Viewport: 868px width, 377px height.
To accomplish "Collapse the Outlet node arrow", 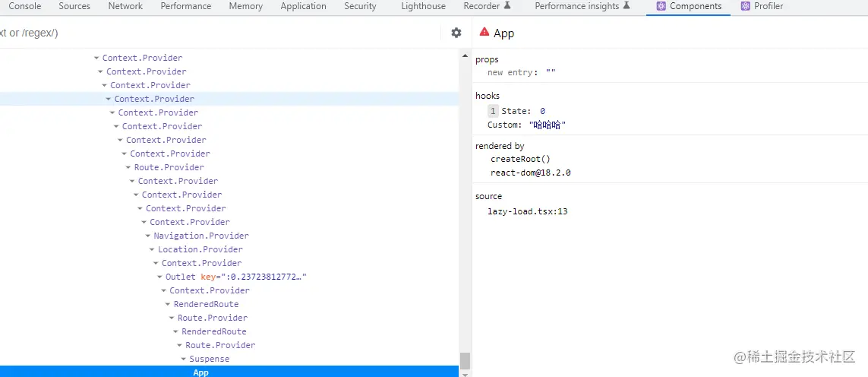I will point(159,277).
